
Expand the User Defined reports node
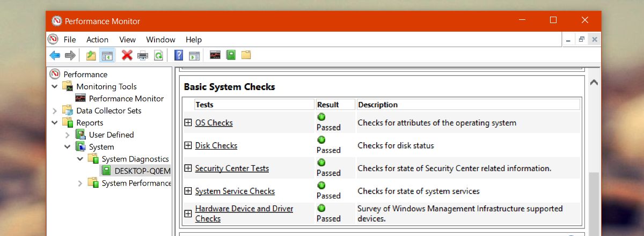point(67,135)
